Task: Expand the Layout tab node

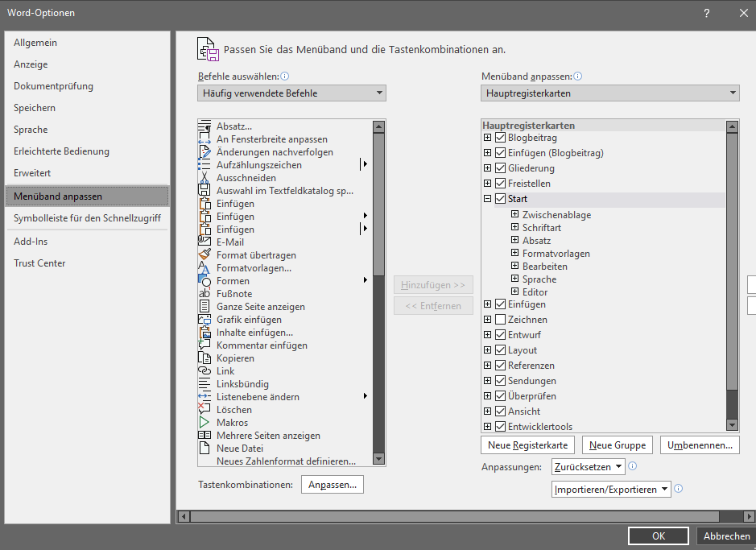Action: [487, 350]
